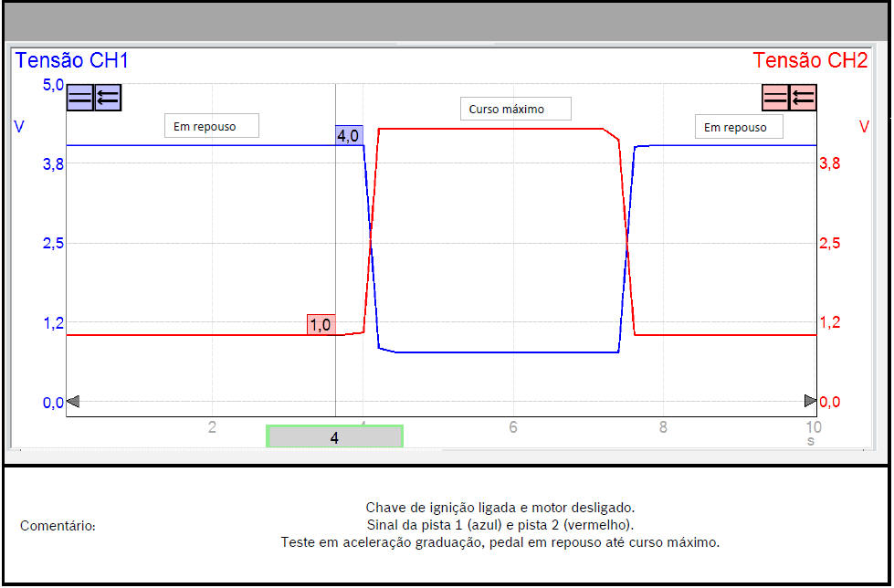Image resolution: width=894 pixels, height=588 pixels.
Task: Click the comment text about 'Chave de ignição ligada'
Action: [500, 508]
